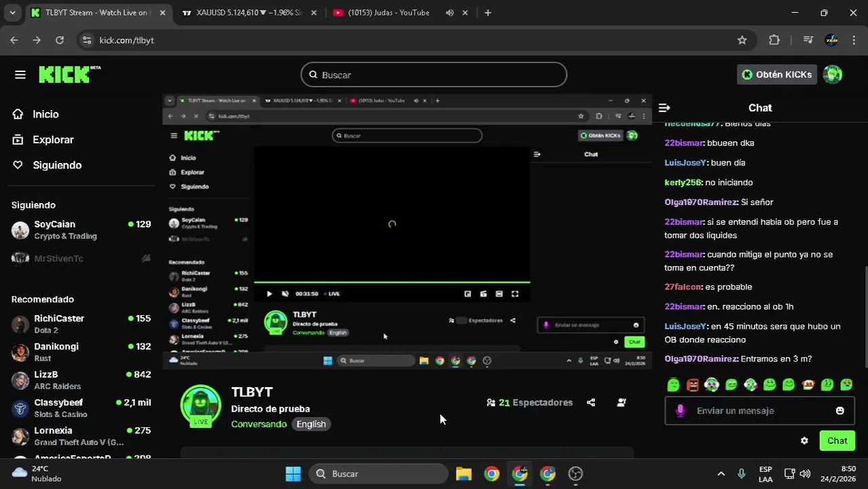Open recommended channel Classybeef
This screenshot has width=868, height=489.
tap(82, 408)
